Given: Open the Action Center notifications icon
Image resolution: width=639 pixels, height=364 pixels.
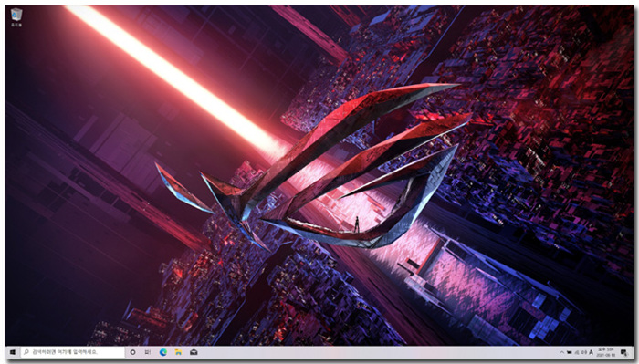Looking at the screenshot, I should 624,353.
